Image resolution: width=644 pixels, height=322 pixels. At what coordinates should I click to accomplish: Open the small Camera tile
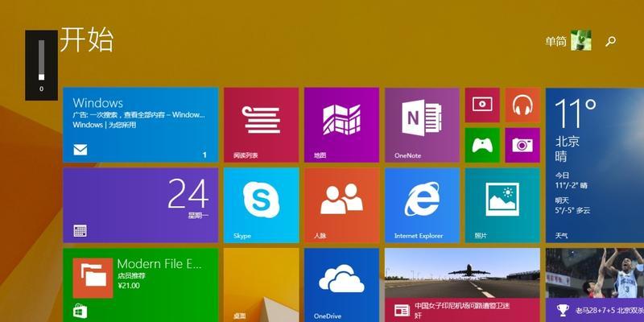point(522,145)
